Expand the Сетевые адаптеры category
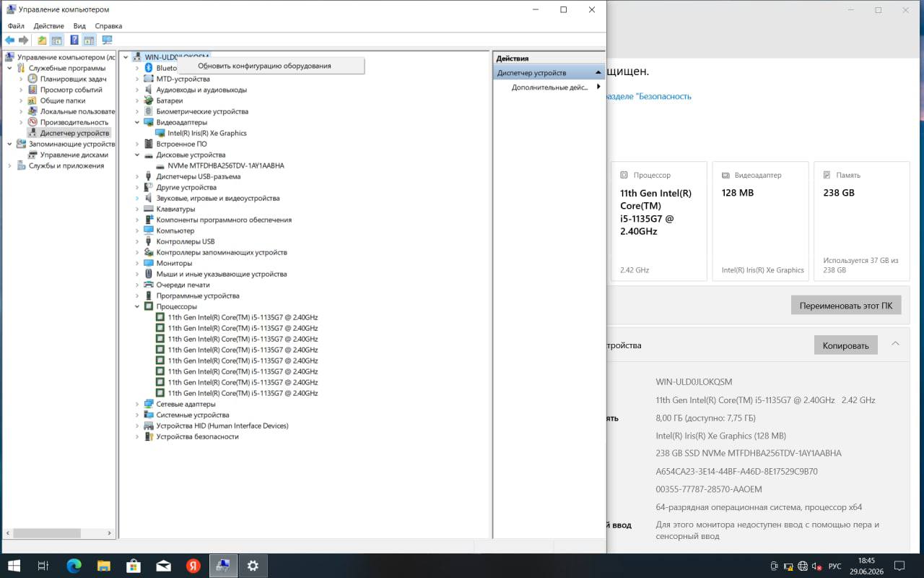This screenshot has width=924, height=578. 137,404
